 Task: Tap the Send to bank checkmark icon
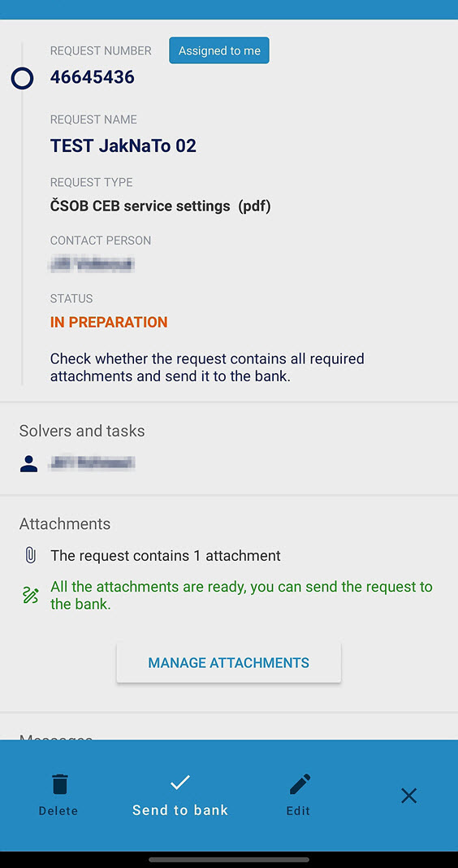[179, 782]
